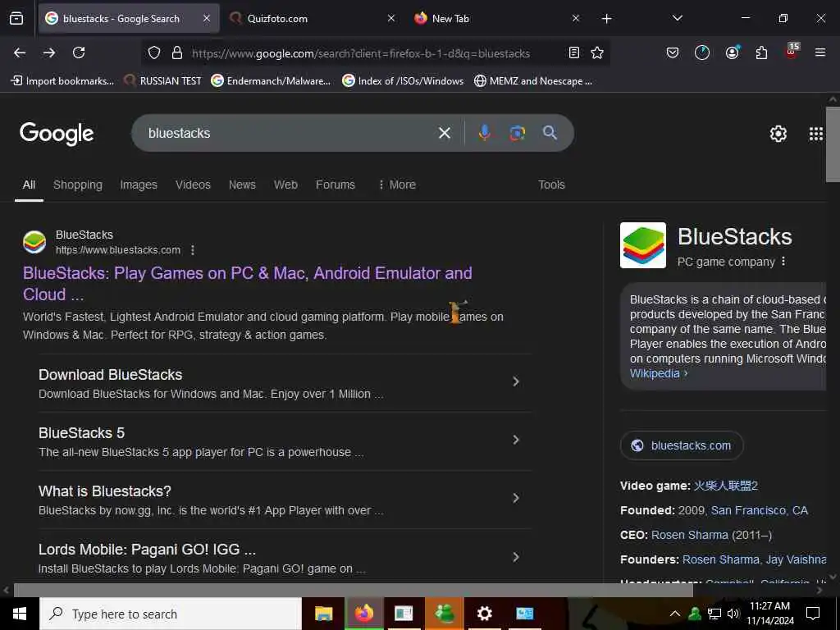The height and width of the screenshot is (630, 840).
Task: Select News search filter
Action: click(x=242, y=185)
